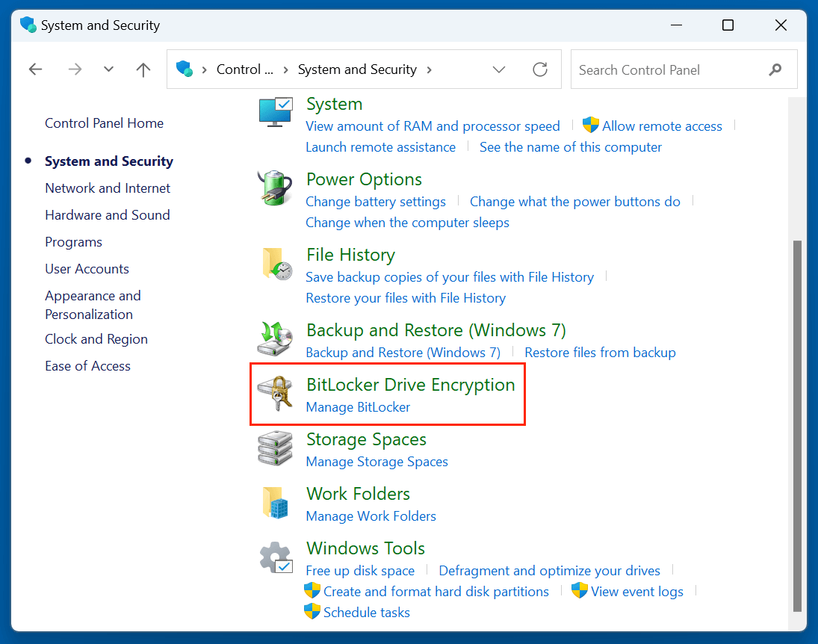Expand the address bar history dropdown

coord(499,69)
